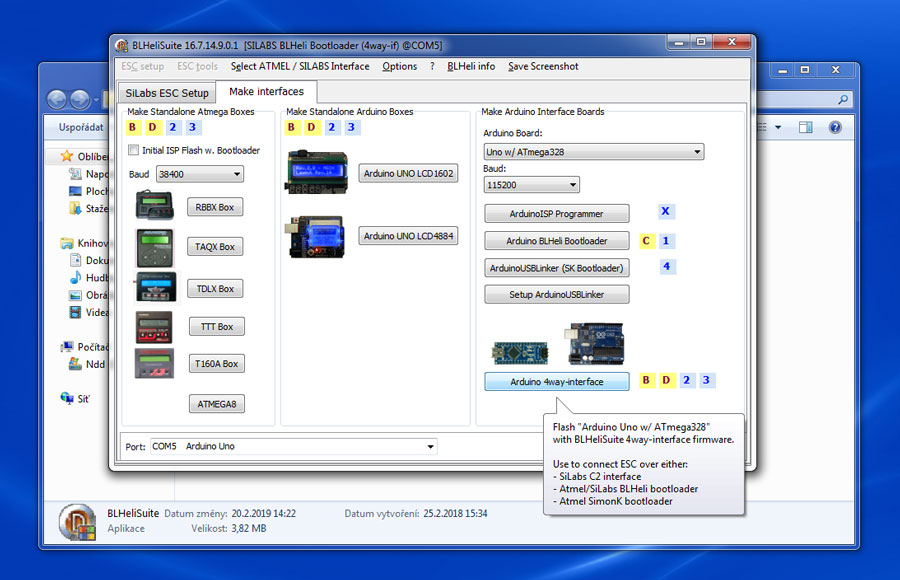Viewport: 900px width, 580px height.
Task: Toggle Explorer window's preview pane icon
Action: pos(806,127)
